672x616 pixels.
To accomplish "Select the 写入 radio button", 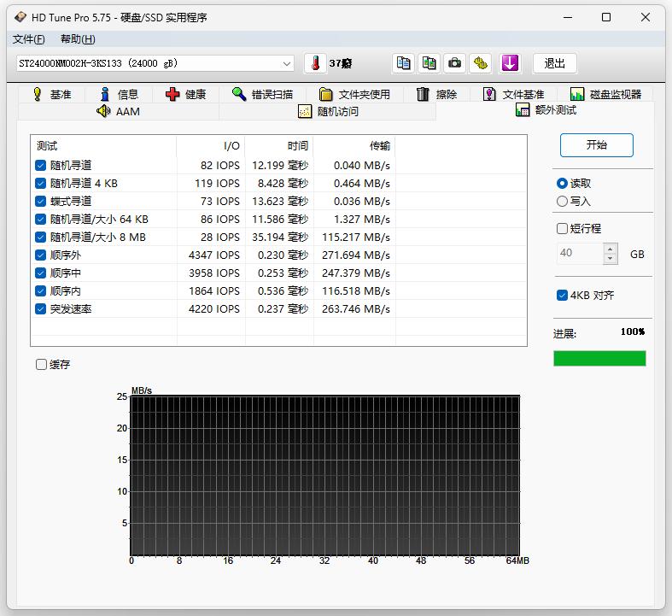I will (x=562, y=202).
